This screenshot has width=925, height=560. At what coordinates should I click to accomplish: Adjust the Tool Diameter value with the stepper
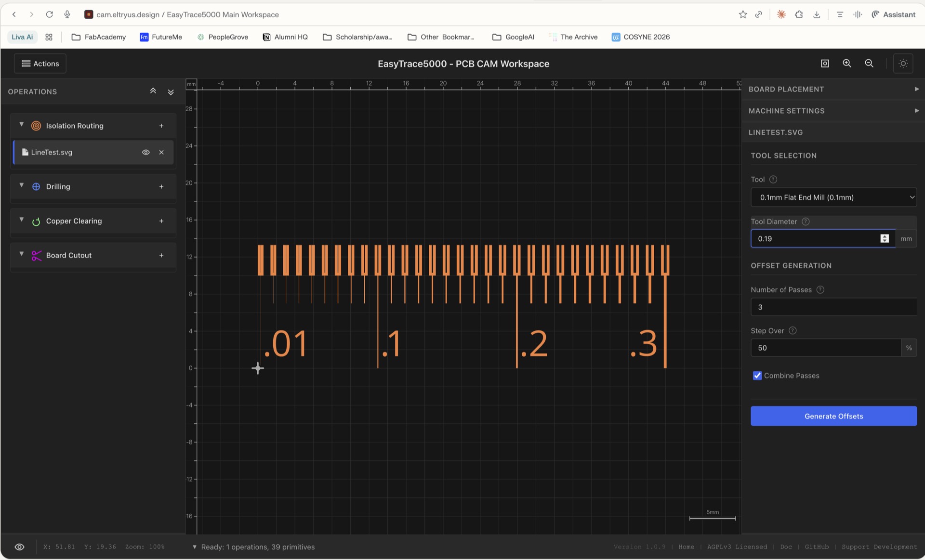tap(885, 238)
